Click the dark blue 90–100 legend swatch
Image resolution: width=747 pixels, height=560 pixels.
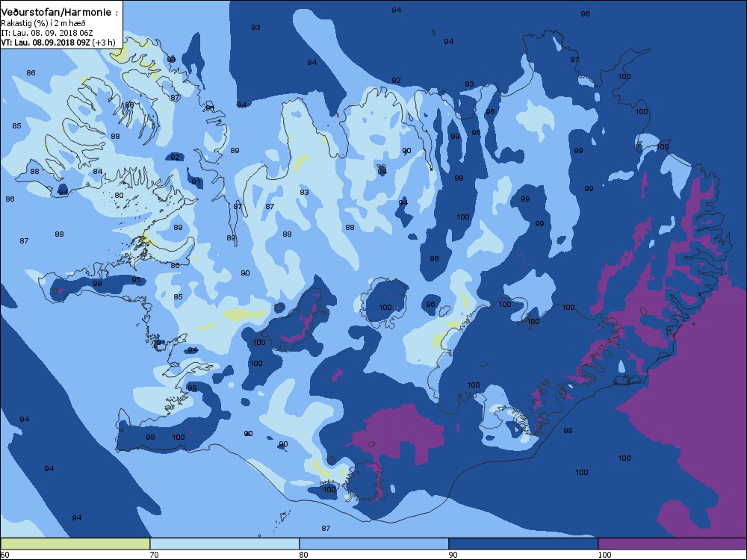(523, 544)
